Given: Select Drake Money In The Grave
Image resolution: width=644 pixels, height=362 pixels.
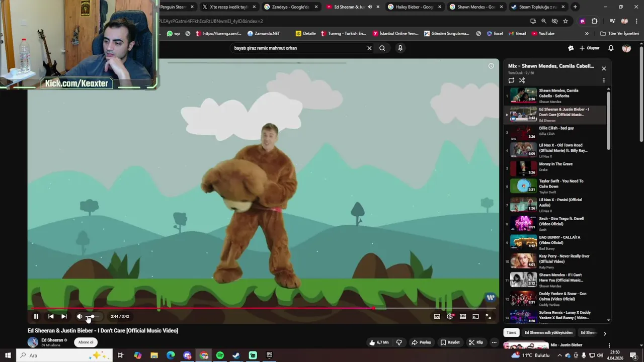Looking at the screenshot, I should coord(555,169).
